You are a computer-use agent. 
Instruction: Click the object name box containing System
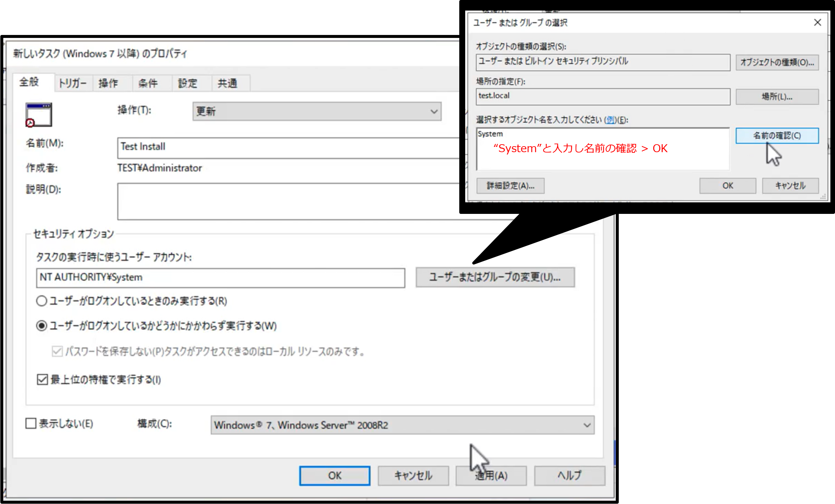point(603,149)
